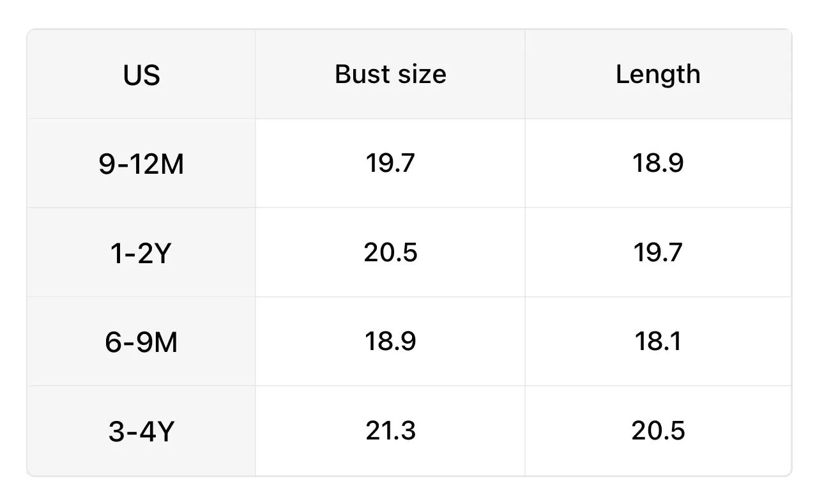Click the US column header
This screenshot has height=504, width=824.
[141, 75]
